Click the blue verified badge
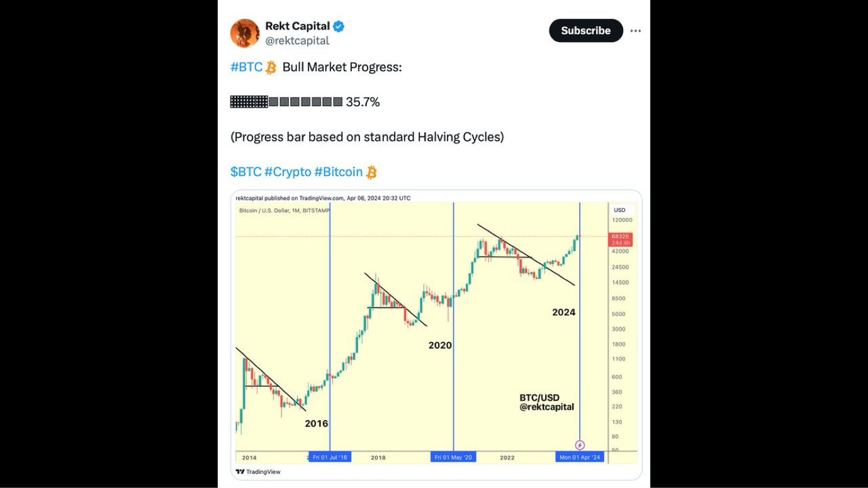The height and width of the screenshot is (488, 868). tap(339, 26)
